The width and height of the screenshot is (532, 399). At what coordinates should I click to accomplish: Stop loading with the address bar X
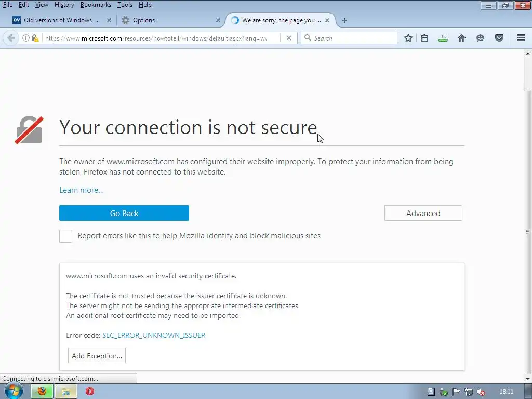point(289,38)
